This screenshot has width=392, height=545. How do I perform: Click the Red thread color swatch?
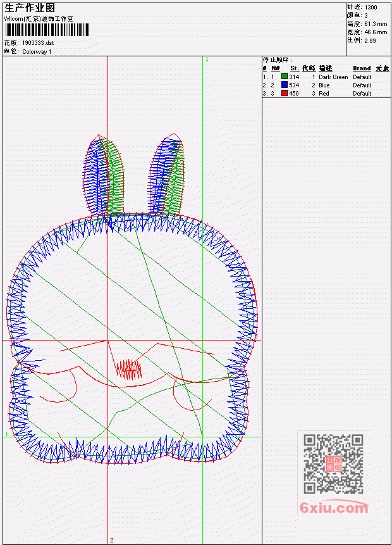[x=285, y=93]
